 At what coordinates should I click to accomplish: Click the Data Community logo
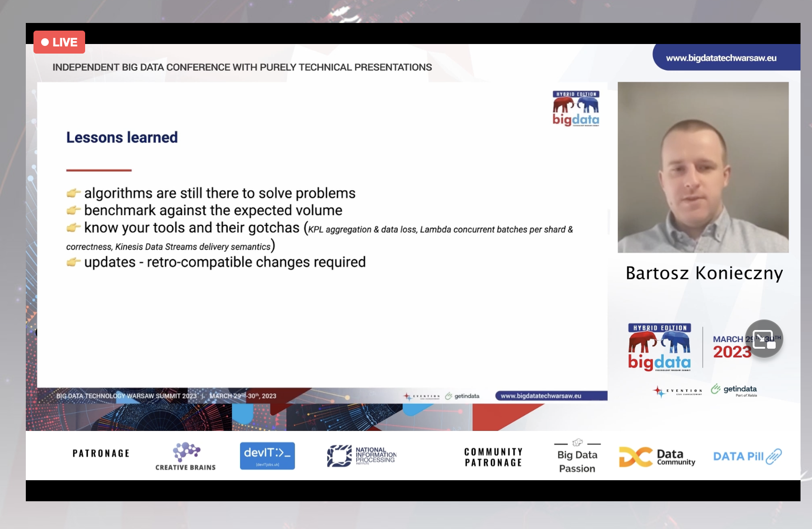tap(657, 457)
